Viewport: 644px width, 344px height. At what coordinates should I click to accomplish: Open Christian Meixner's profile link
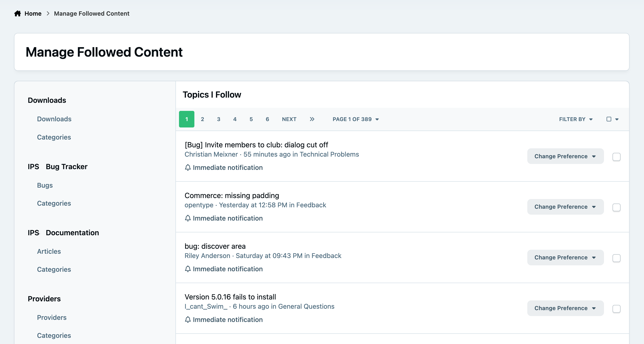(211, 154)
